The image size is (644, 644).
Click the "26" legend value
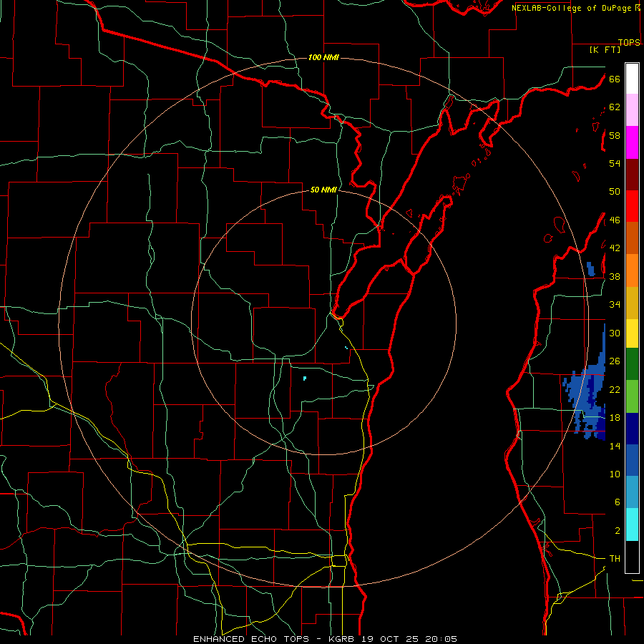click(615, 361)
